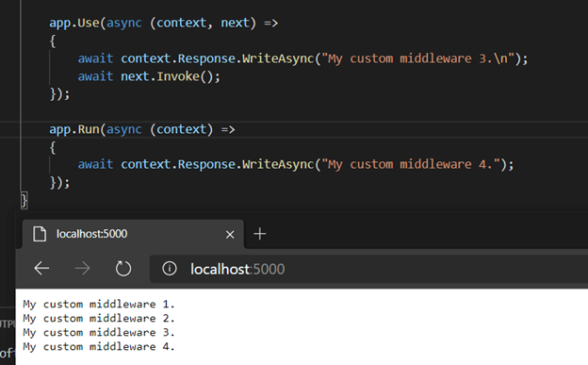
Task: Reload the localhost:5000 page
Action: tap(123, 269)
